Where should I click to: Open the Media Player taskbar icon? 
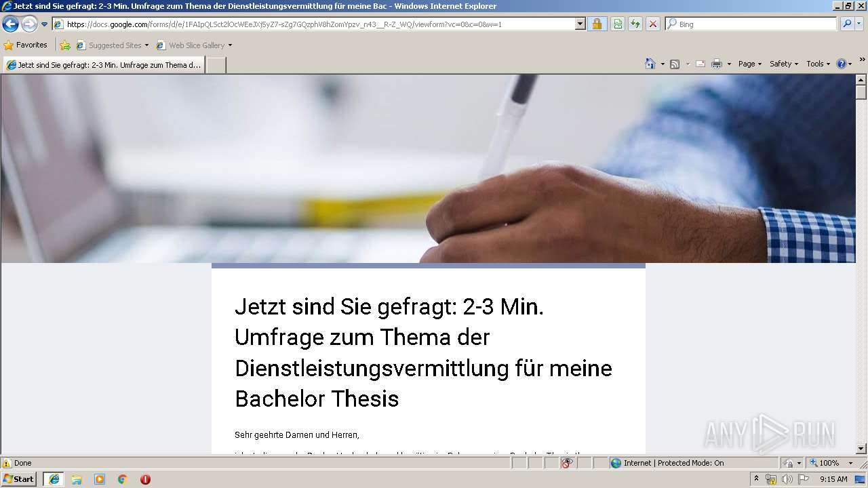(x=100, y=479)
